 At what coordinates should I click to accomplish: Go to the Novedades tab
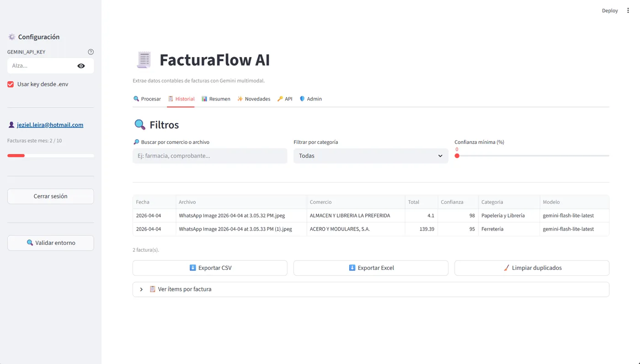pyautogui.click(x=253, y=99)
